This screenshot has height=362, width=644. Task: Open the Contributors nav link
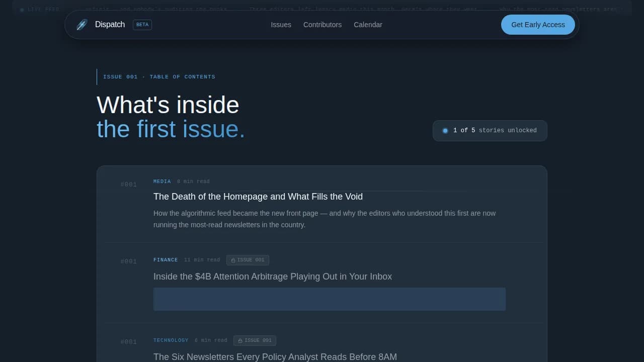click(x=323, y=25)
